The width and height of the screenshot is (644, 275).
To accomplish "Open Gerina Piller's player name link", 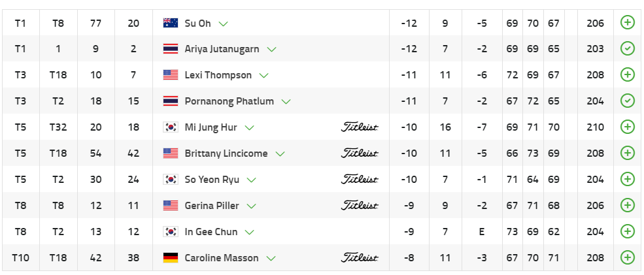I will click(x=212, y=206).
